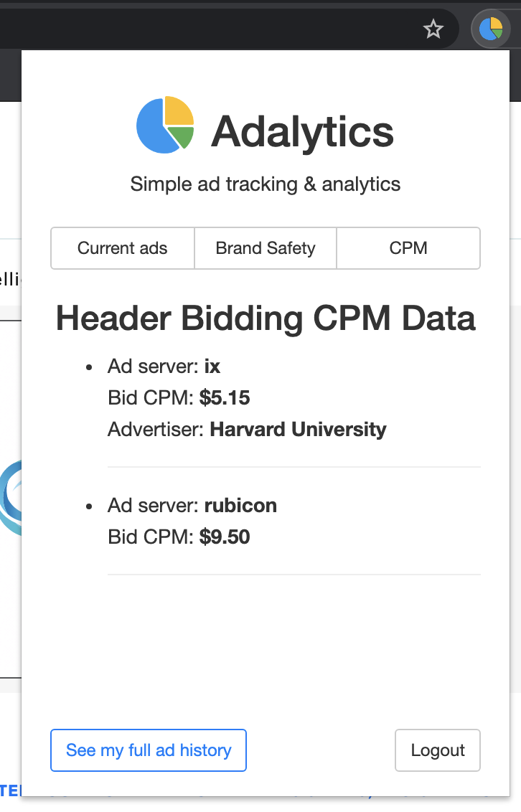Switch to the Current ads tab
The height and width of the screenshot is (812, 521).
coord(123,248)
